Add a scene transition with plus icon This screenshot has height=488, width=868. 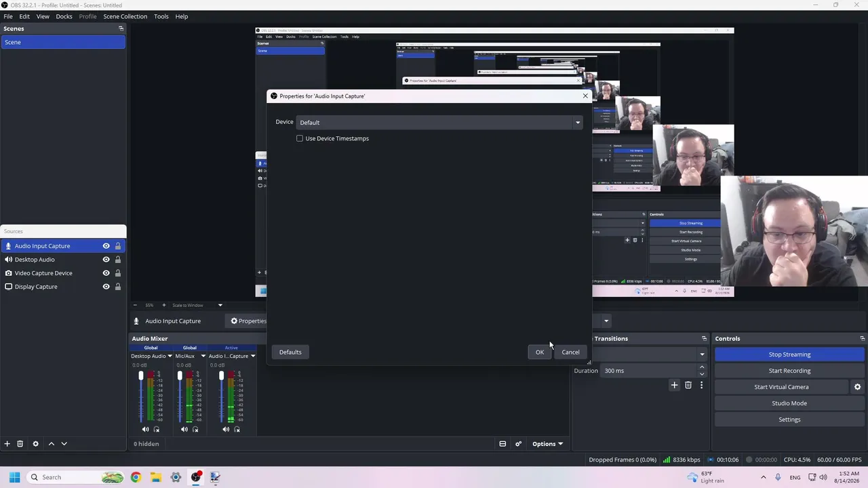pyautogui.click(x=674, y=386)
